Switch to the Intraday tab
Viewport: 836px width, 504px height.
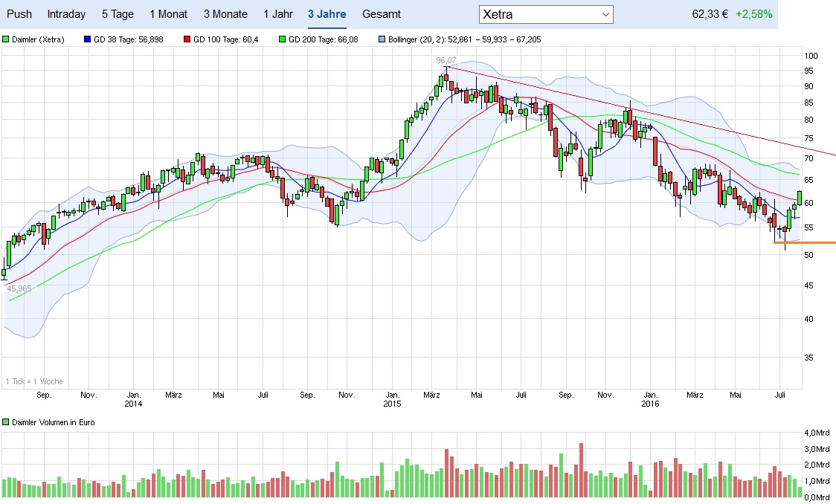(66, 14)
